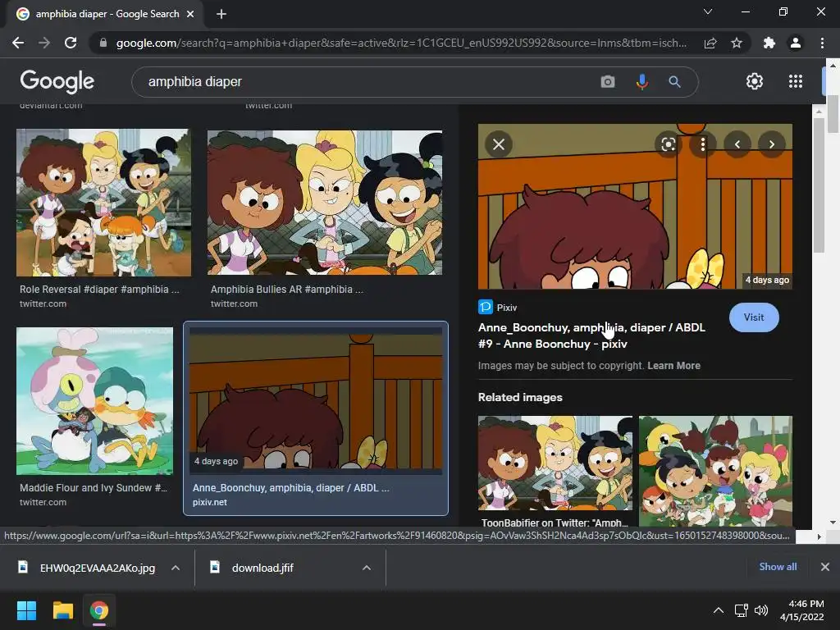840x630 pixels.
Task: Open 'Role Reversal' result thumbnail
Action: pyautogui.click(x=103, y=203)
